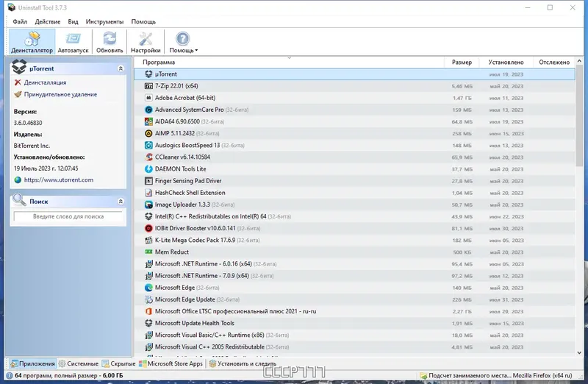This screenshot has width=588, height=384.
Task: Click the install date of CCleaner row
Action: click(506, 157)
